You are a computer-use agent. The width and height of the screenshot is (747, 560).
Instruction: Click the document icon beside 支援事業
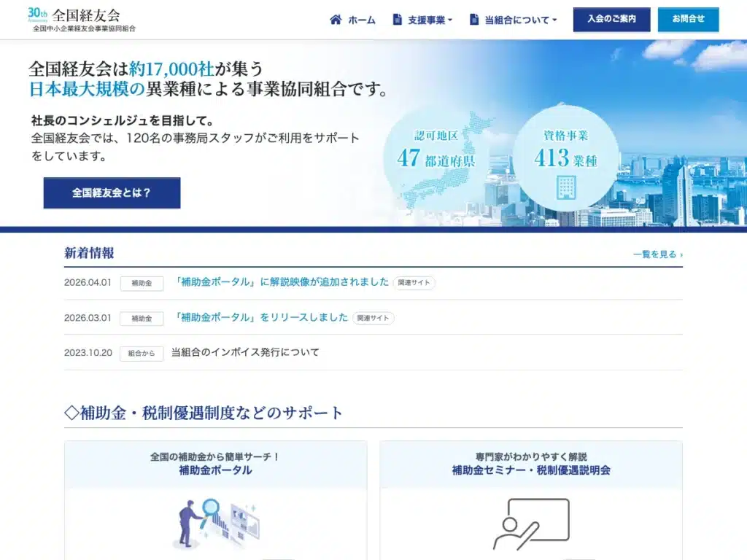click(397, 20)
